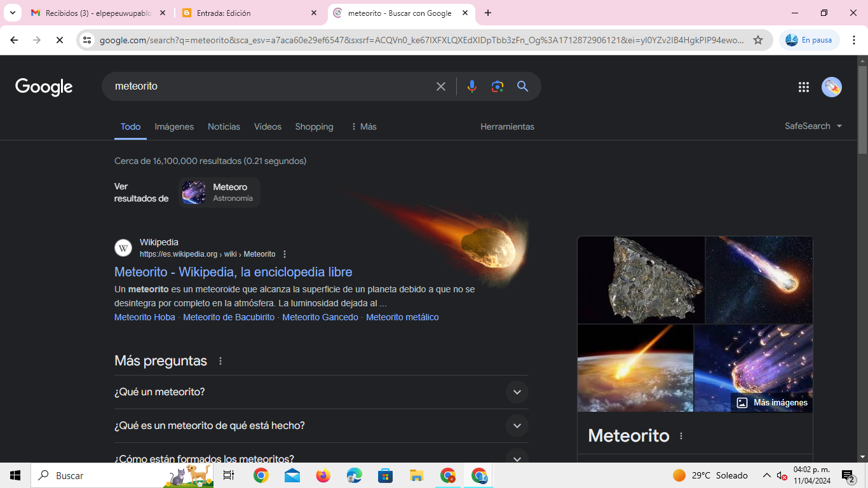This screenshot has height=488, width=868.
Task: Switch to the Shopping tab
Action: 314,126
